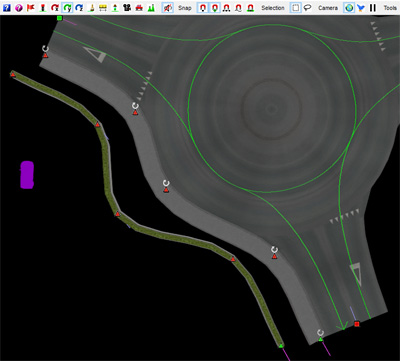Click the purple question-mark icon

tap(19, 8)
